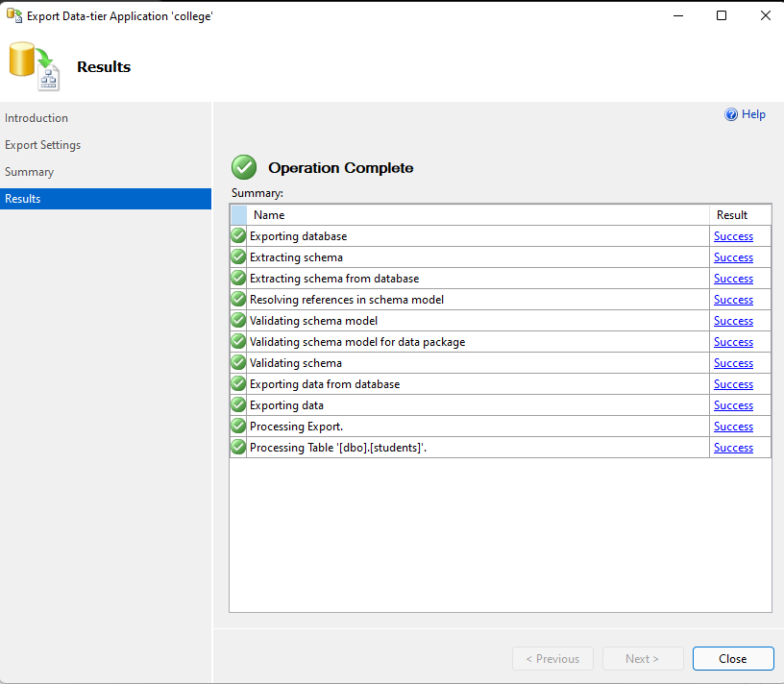The image size is (784, 684).
Task: Open Success link for Exporting data
Action: pyautogui.click(x=733, y=405)
